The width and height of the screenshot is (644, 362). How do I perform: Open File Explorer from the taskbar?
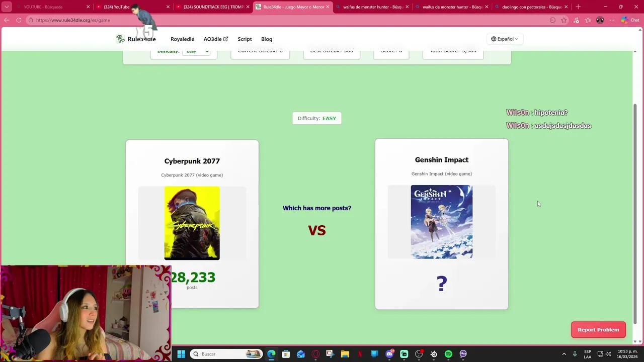pos(345,354)
